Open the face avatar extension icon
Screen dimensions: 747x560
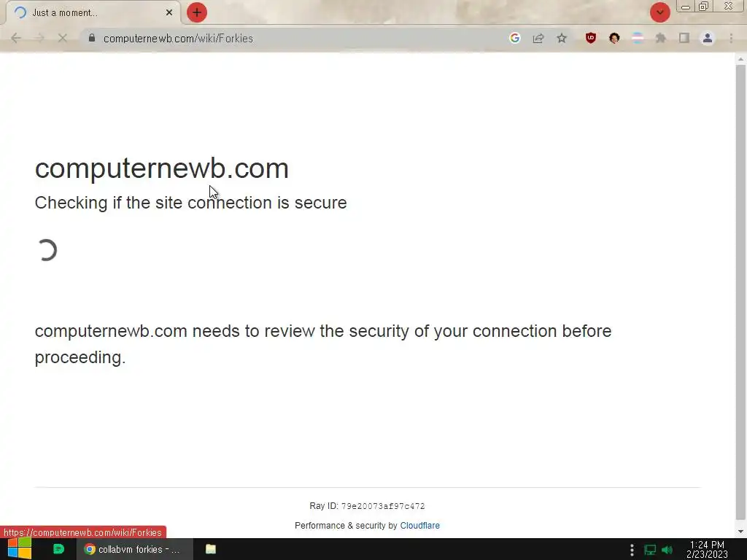click(614, 38)
